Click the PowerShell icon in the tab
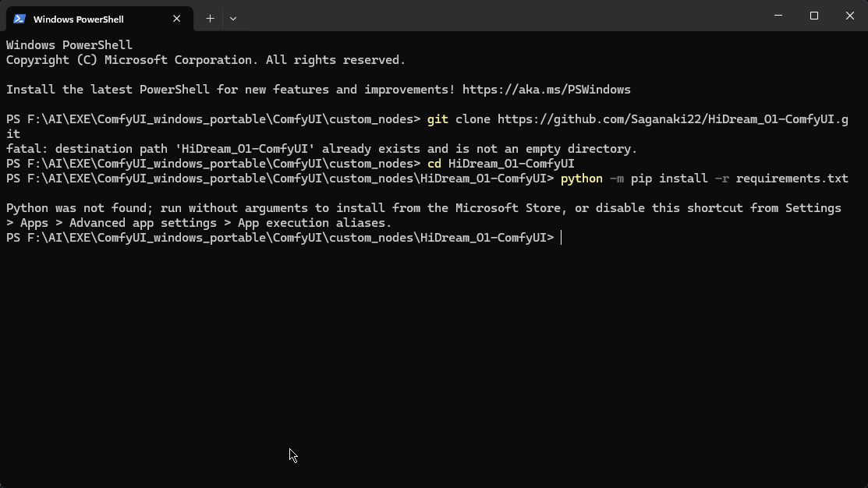The image size is (868, 488). [x=19, y=19]
